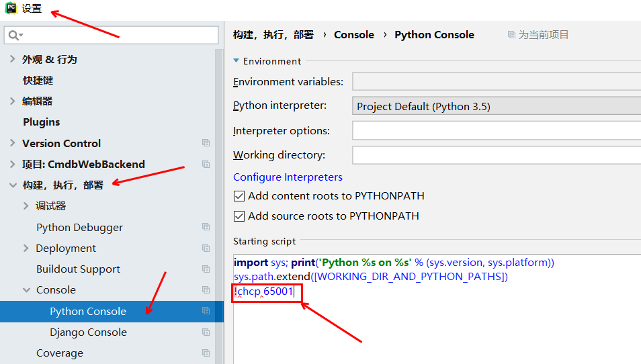Expand the 编辑器 section
The height and width of the screenshot is (364, 641).
tap(13, 101)
